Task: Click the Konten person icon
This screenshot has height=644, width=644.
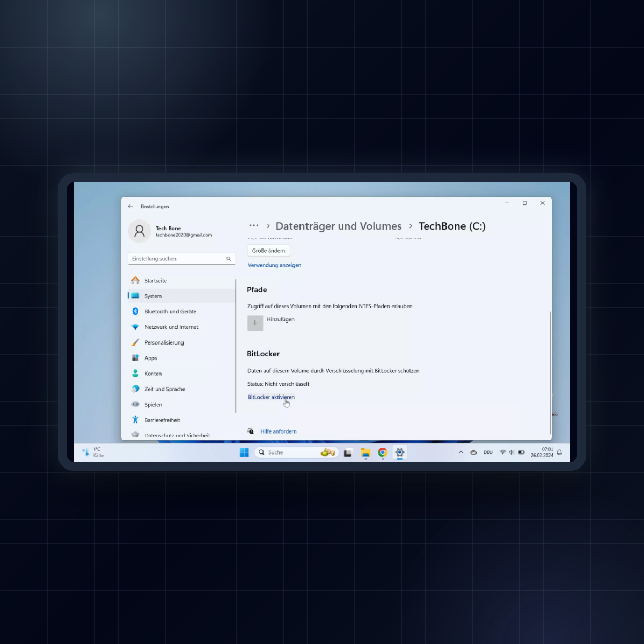Action: pyautogui.click(x=135, y=374)
